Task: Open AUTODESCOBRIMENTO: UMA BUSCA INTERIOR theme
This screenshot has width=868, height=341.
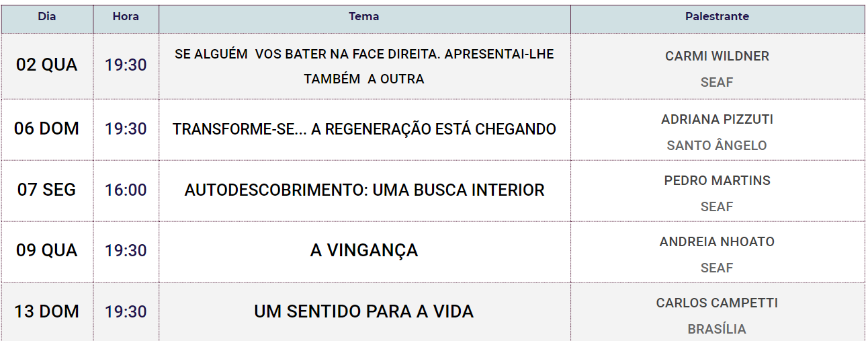Action: (364, 190)
